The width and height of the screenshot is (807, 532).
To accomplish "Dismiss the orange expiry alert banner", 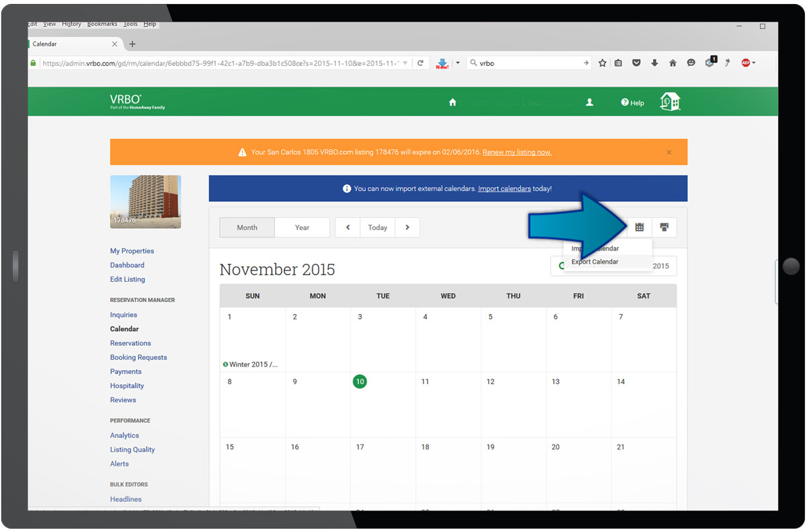I will coord(669,152).
